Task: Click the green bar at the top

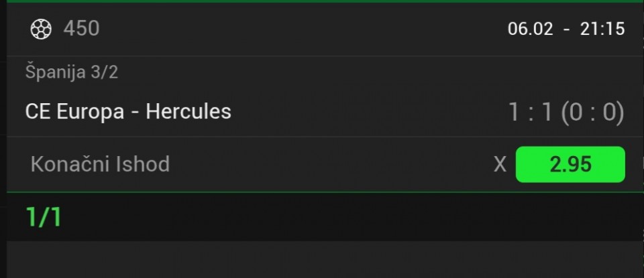Action: [322, 1]
